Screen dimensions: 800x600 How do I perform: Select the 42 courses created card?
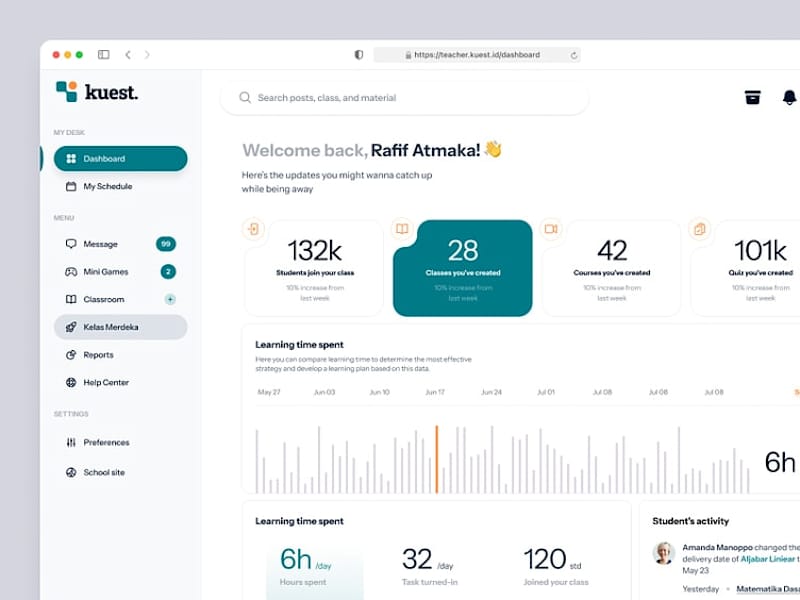[612, 268]
